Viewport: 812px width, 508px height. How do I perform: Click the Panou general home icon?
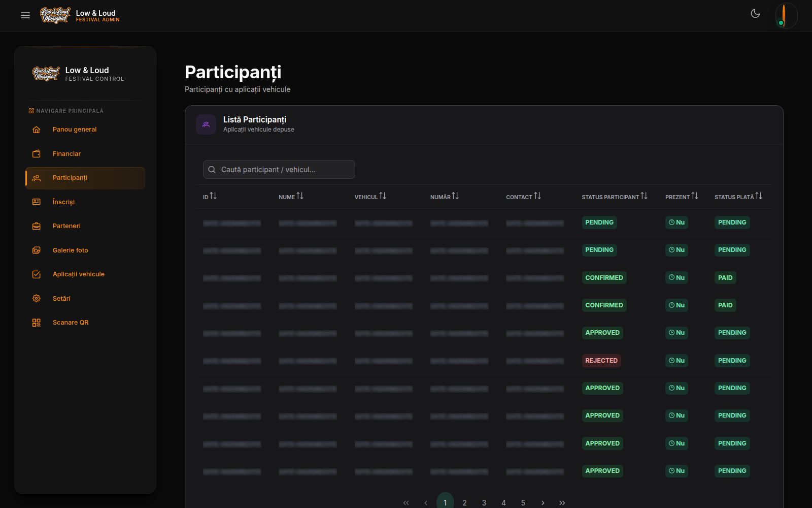(x=37, y=130)
